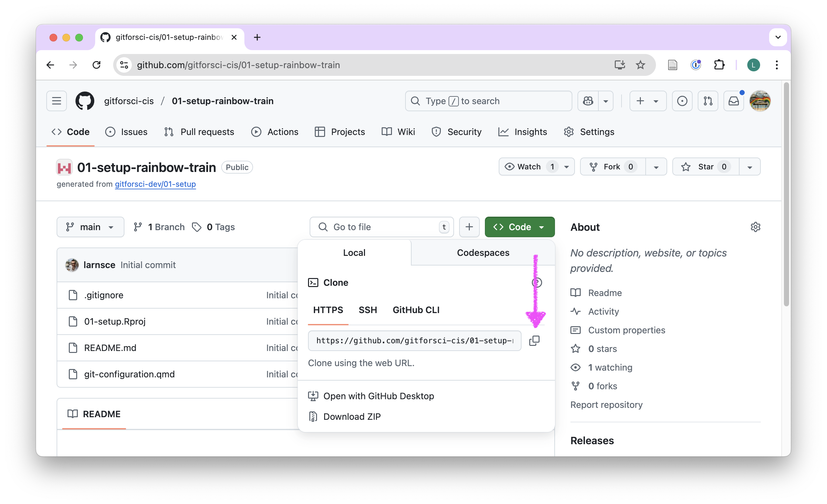Open the Actions tab

tap(275, 132)
